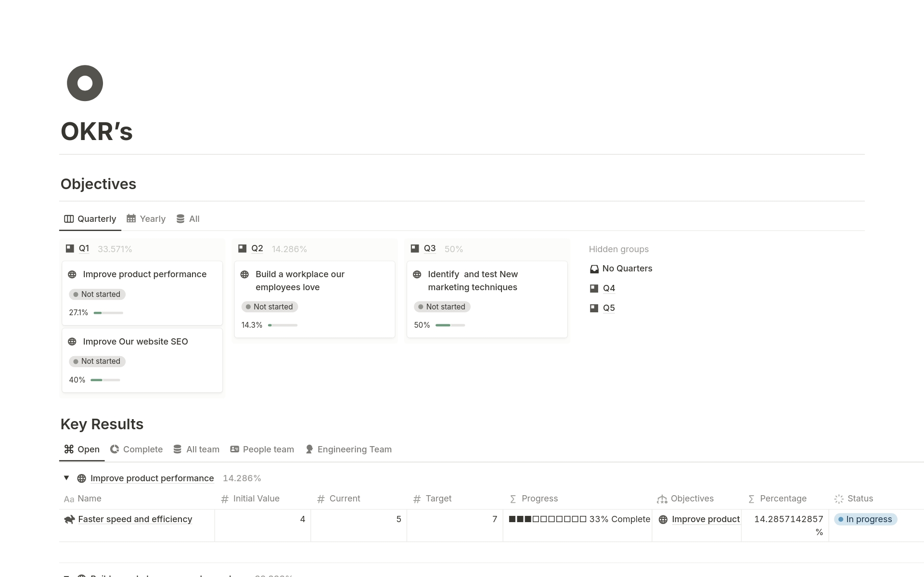Collapse the Improve product performance group
This screenshot has height=577, width=924.
point(66,478)
